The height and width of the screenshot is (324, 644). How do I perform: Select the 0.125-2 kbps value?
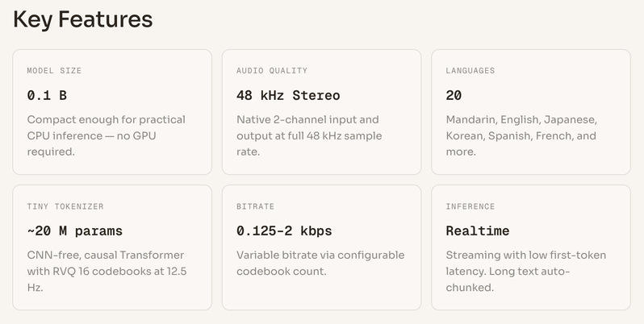(x=284, y=231)
